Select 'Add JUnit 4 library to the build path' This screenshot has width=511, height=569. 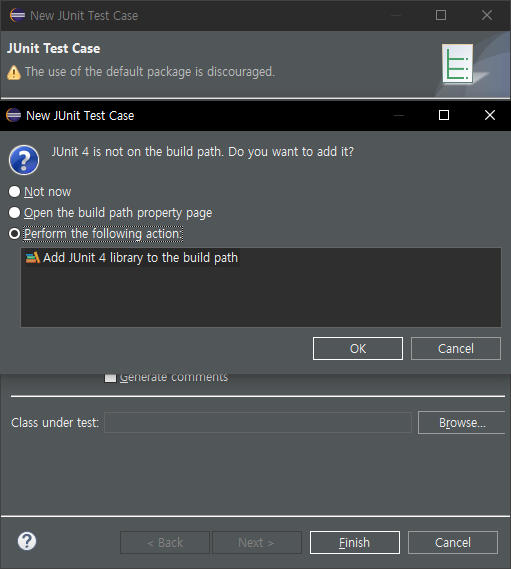132,258
